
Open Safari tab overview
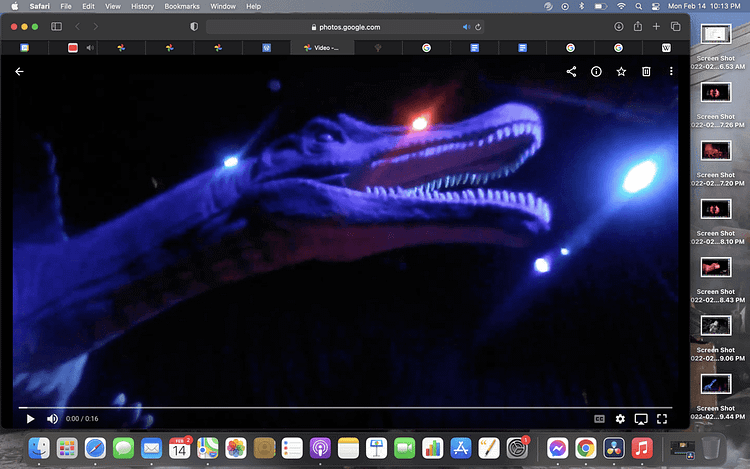[x=677, y=26]
